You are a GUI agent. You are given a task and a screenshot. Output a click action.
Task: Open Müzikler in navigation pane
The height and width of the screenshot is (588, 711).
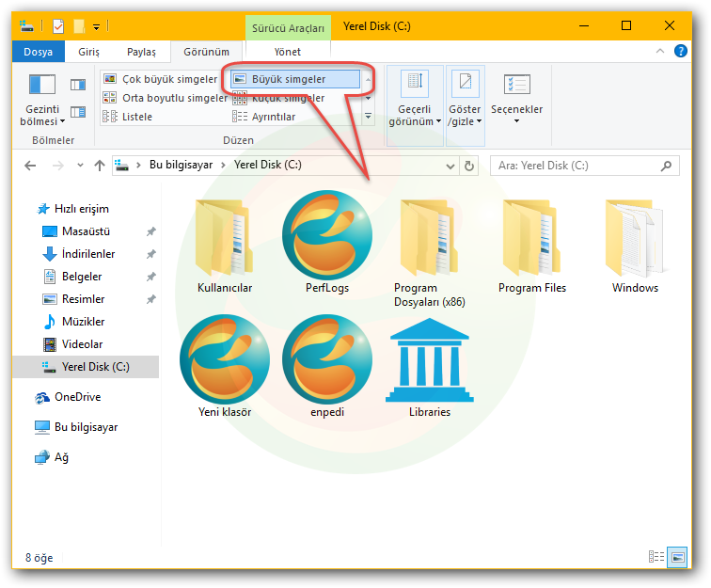pyautogui.click(x=83, y=322)
